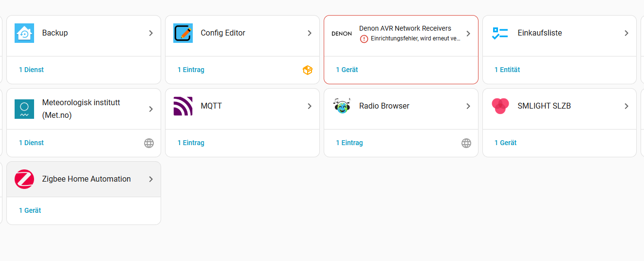Open Backup details via its chevron
This screenshot has width=644, height=261.
[151, 33]
